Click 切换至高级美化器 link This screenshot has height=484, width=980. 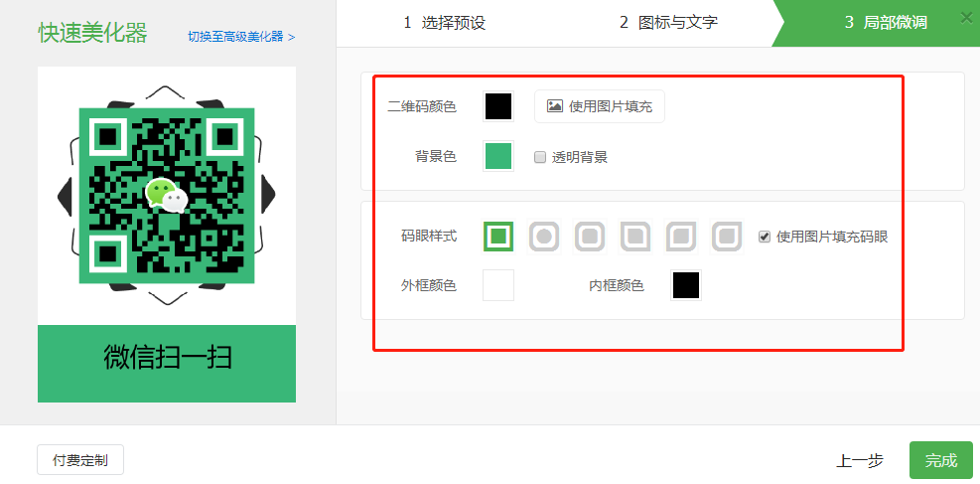(x=241, y=37)
